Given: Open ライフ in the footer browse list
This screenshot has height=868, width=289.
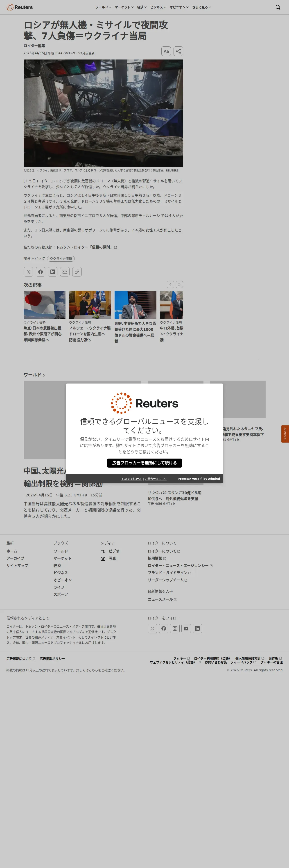Looking at the screenshot, I should (59, 587).
